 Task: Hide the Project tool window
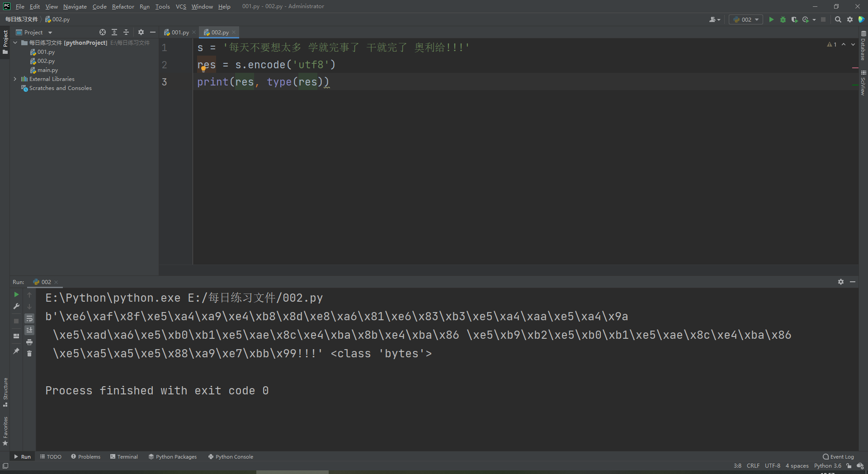153,32
